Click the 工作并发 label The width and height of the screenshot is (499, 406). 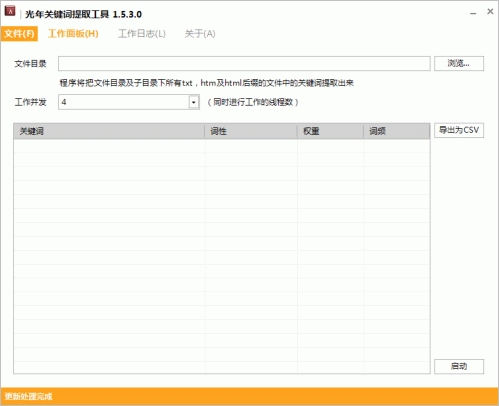point(30,102)
